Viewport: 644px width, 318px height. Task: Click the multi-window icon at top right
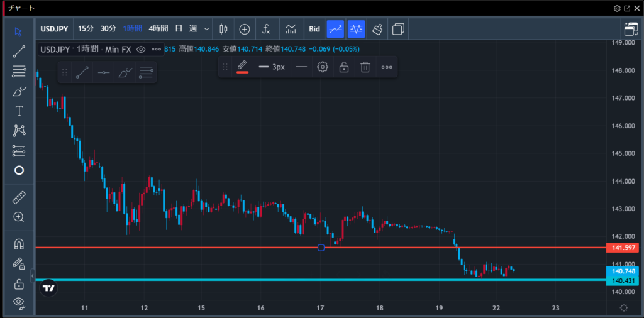630,29
